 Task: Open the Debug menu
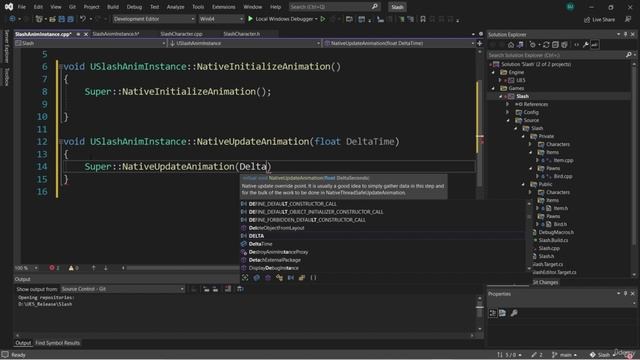(x=134, y=7)
